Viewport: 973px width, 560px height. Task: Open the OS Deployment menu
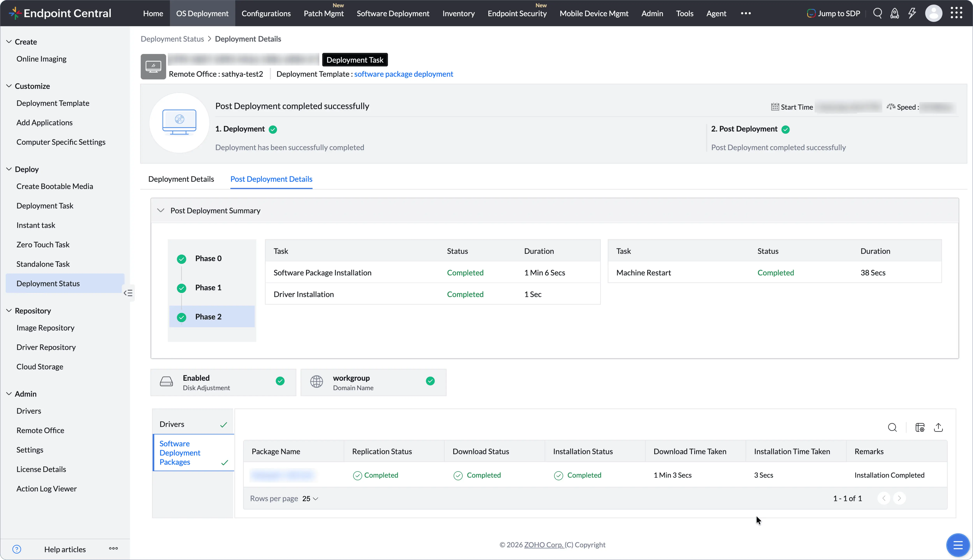tap(202, 13)
